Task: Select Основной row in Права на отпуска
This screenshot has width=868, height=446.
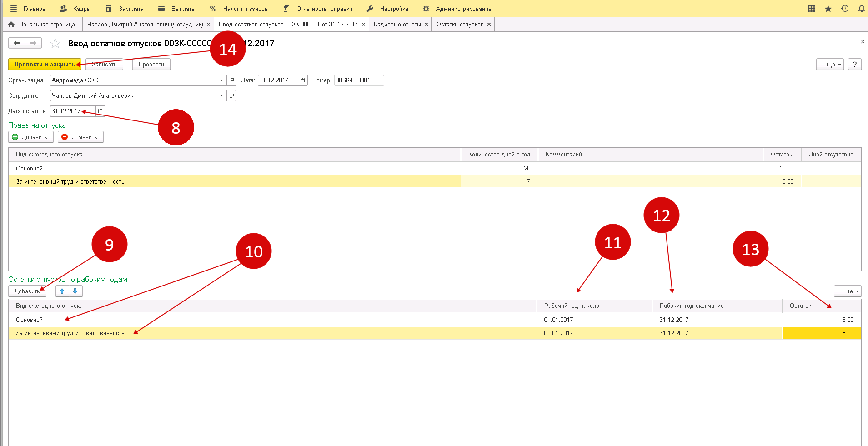Action: pyautogui.click(x=435, y=169)
